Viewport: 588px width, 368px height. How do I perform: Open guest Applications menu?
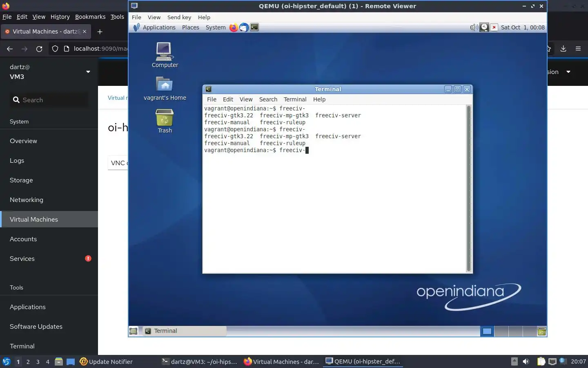159,27
